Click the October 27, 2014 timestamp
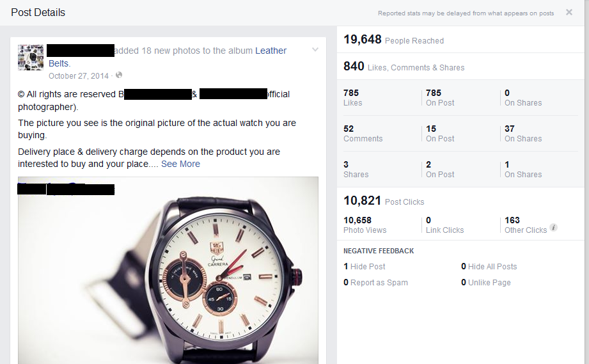589x364 pixels. (x=79, y=75)
